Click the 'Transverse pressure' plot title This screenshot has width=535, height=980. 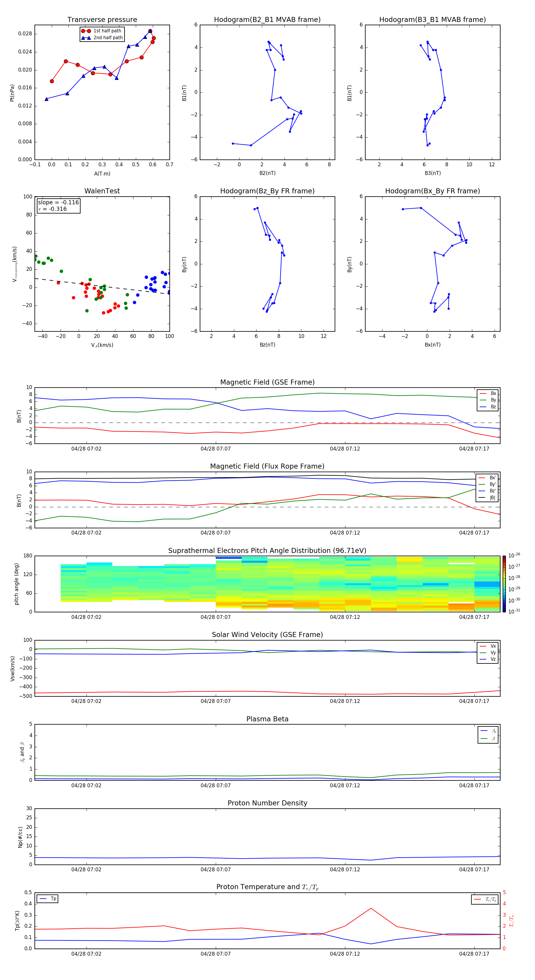[102, 20]
